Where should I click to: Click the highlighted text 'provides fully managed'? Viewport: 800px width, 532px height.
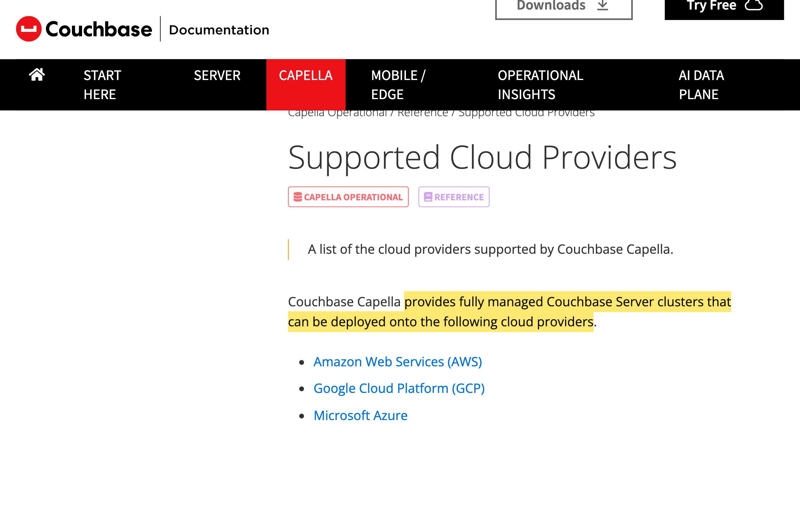[474, 302]
